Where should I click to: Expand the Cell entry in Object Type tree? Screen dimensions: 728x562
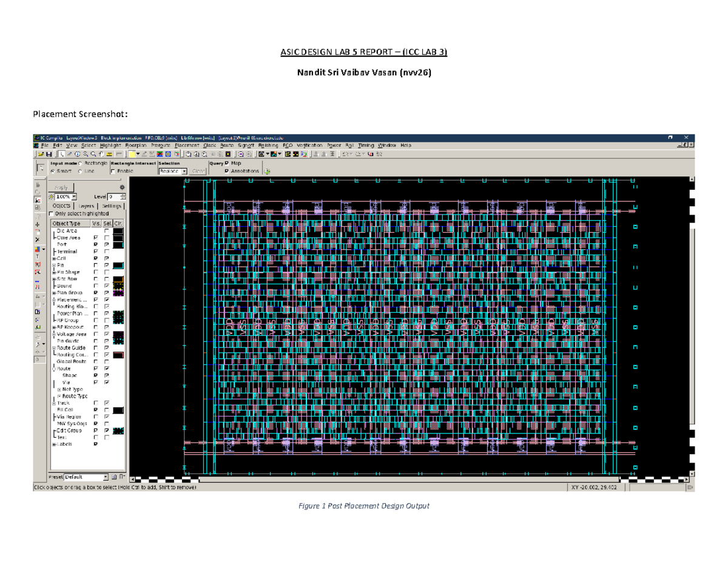point(53,258)
